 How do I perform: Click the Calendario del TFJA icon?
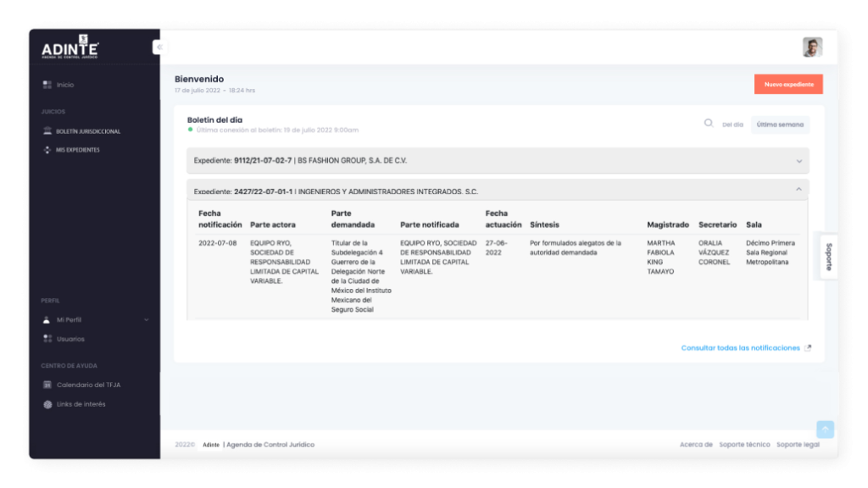coord(46,385)
